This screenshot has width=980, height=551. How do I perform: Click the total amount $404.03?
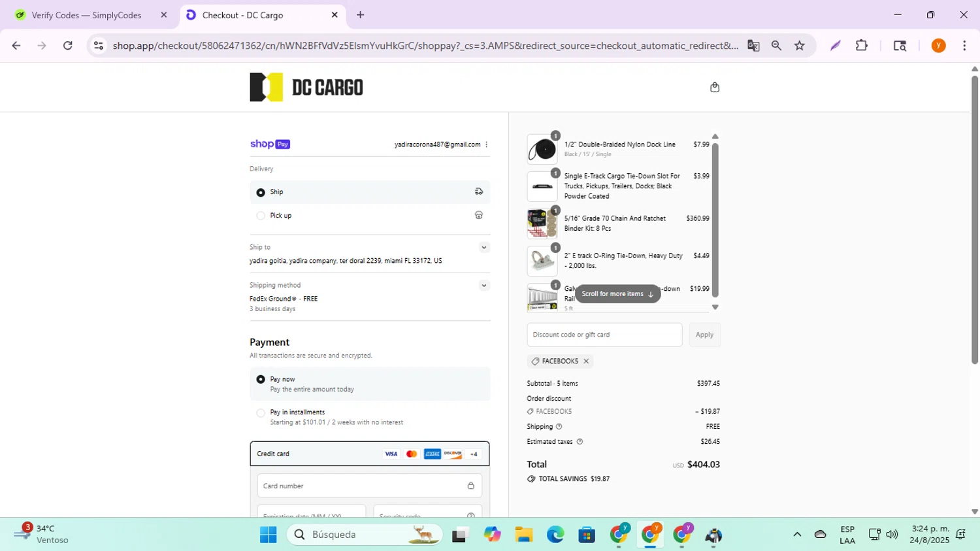coord(704,465)
